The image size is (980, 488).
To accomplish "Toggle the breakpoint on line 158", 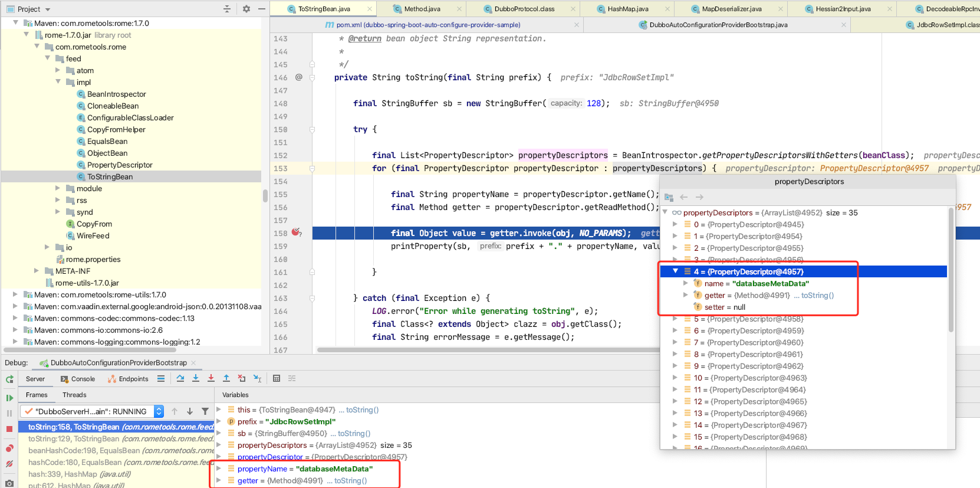I will [296, 232].
